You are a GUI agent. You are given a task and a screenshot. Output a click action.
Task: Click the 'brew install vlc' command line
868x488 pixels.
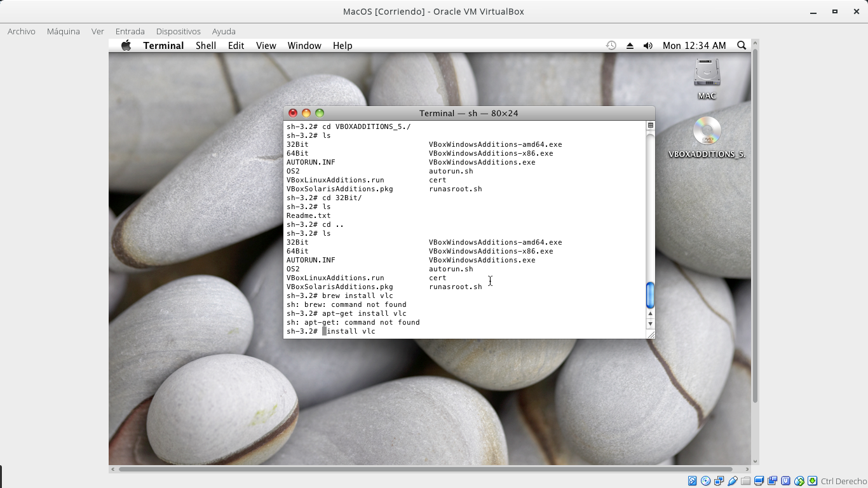tap(340, 295)
